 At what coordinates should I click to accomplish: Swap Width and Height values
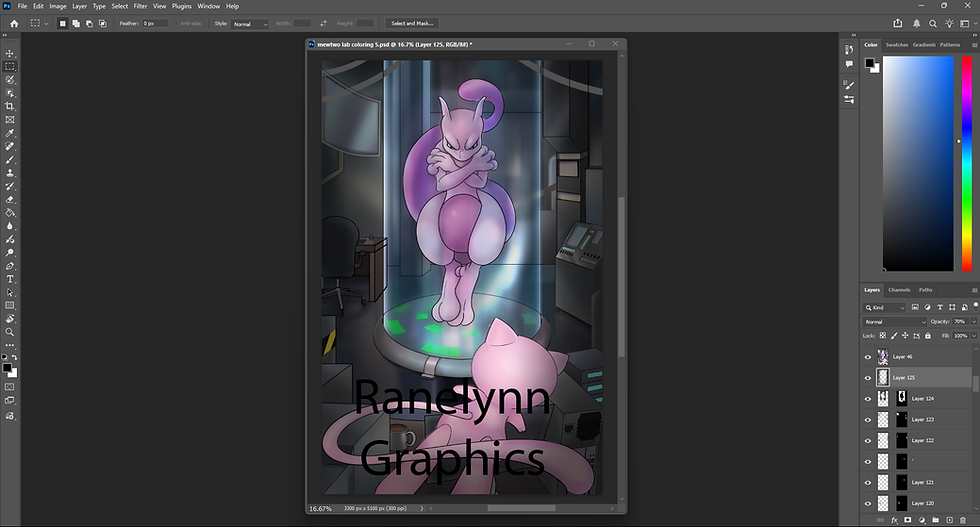pos(323,23)
